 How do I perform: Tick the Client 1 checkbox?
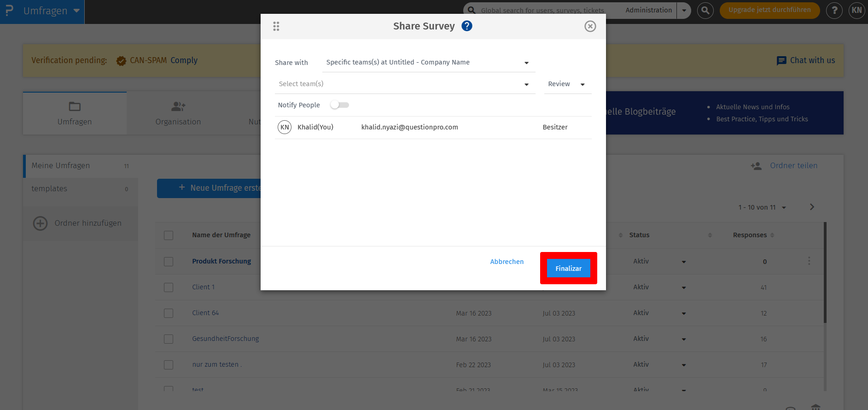169,287
